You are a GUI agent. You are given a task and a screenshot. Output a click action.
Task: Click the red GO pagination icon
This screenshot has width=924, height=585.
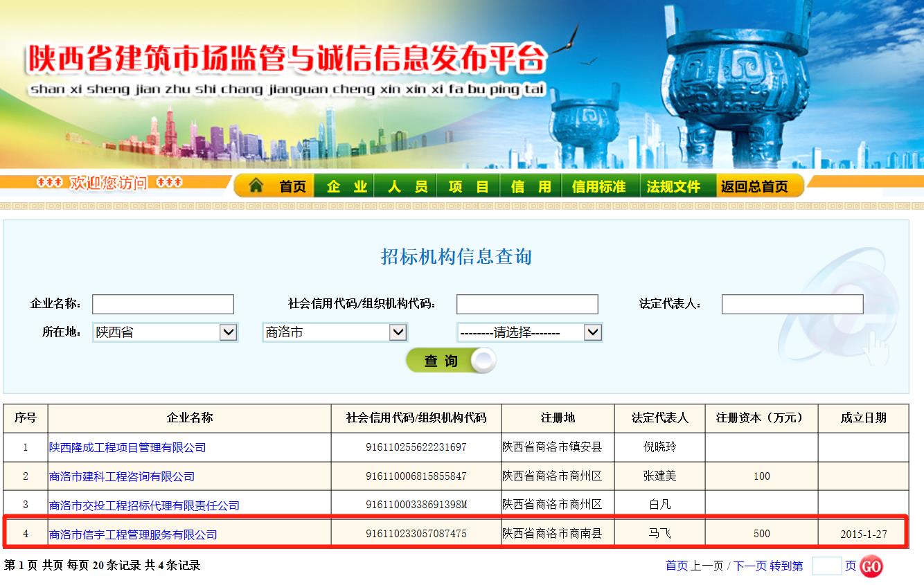(871, 566)
